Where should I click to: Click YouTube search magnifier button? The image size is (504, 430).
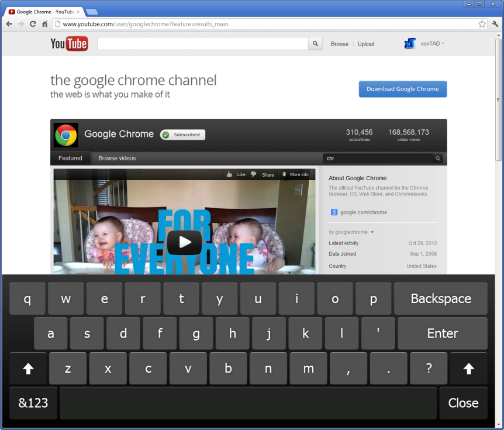315,43
